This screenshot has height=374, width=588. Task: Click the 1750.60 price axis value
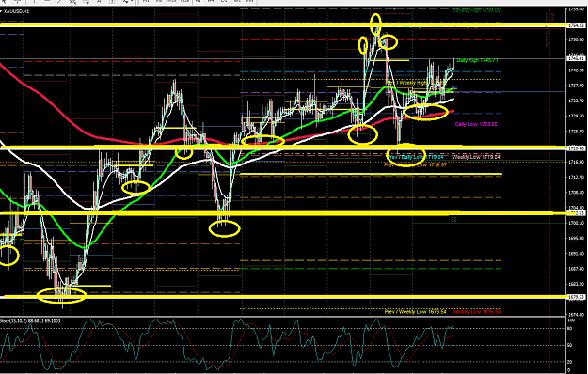click(x=577, y=39)
